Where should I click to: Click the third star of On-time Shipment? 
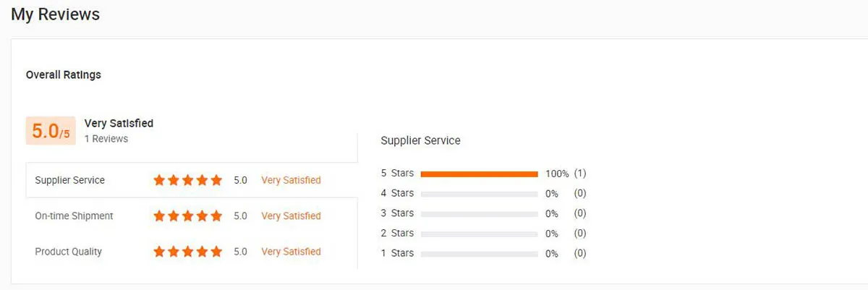tap(188, 216)
